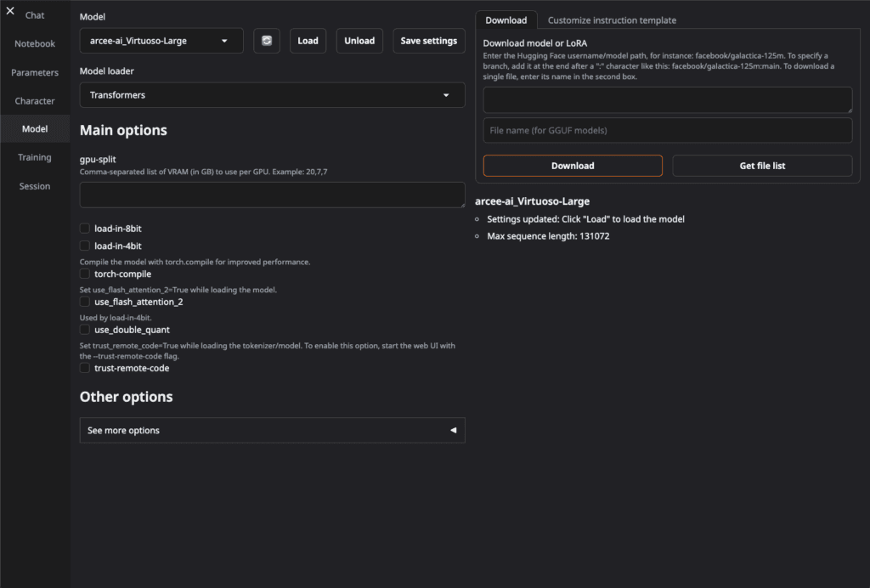The image size is (870, 588).
Task: Go to the Chat tab
Action: pos(34,15)
